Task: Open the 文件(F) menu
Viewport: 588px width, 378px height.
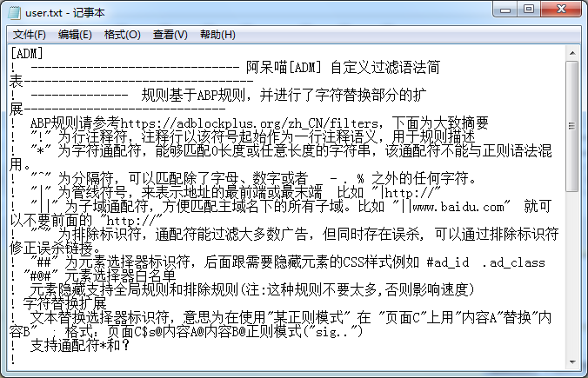Action: click(29, 35)
